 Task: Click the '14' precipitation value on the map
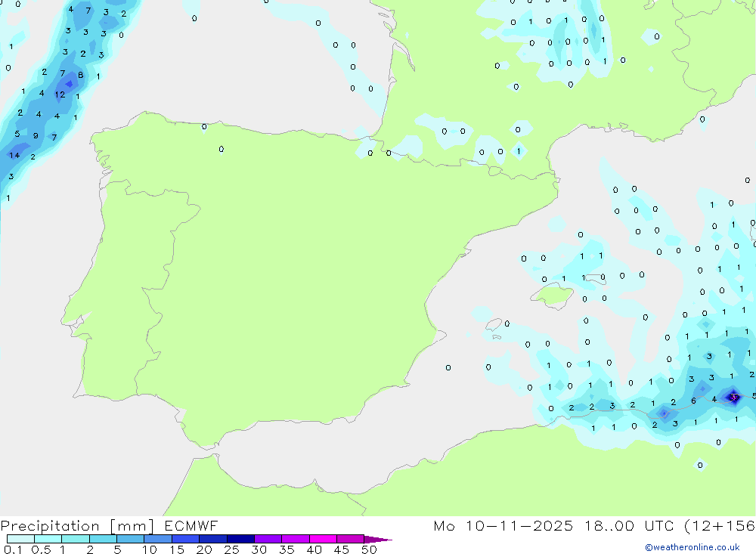click(14, 155)
